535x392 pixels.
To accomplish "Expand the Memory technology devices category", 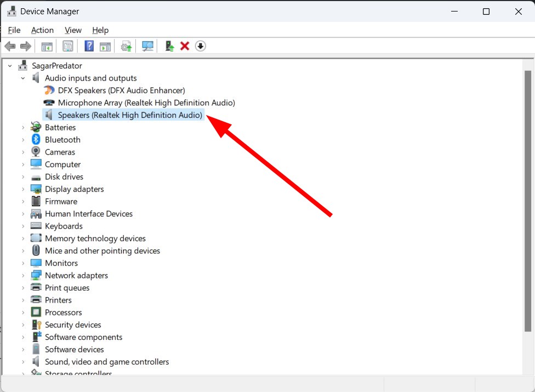I will point(23,238).
